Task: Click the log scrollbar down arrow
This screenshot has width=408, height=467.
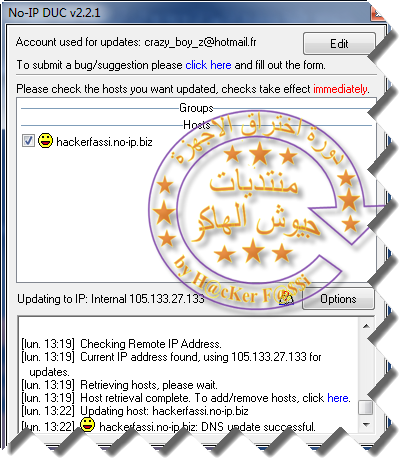Action: (x=366, y=424)
